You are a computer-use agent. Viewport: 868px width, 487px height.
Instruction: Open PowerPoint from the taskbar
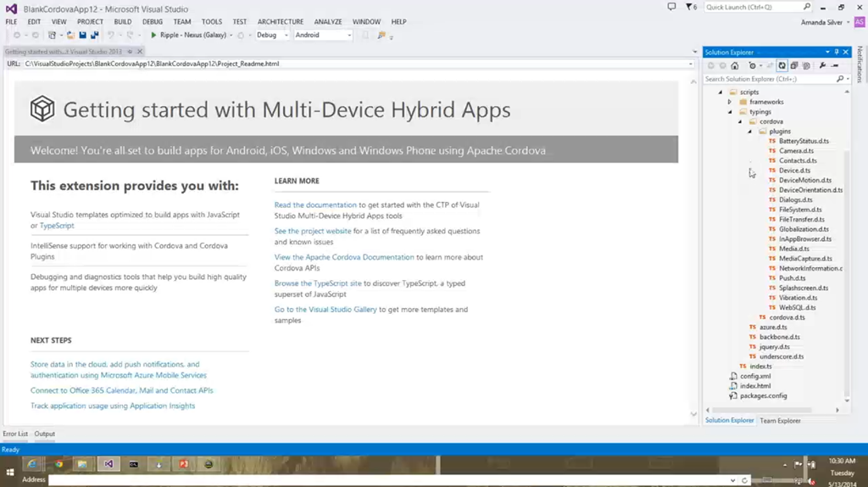tap(183, 464)
